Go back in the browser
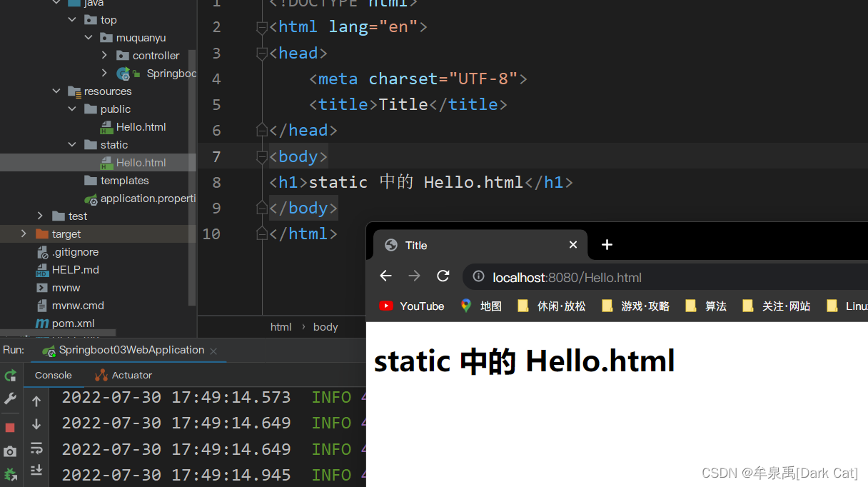Viewport: 868px width, 487px height. 385,276
